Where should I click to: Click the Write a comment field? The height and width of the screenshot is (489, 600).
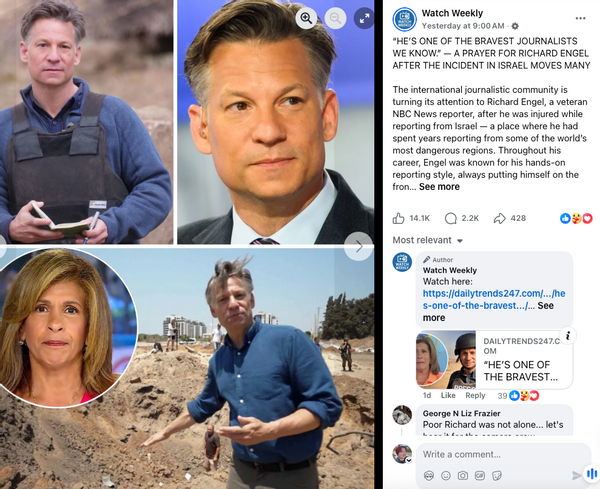point(504,454)
